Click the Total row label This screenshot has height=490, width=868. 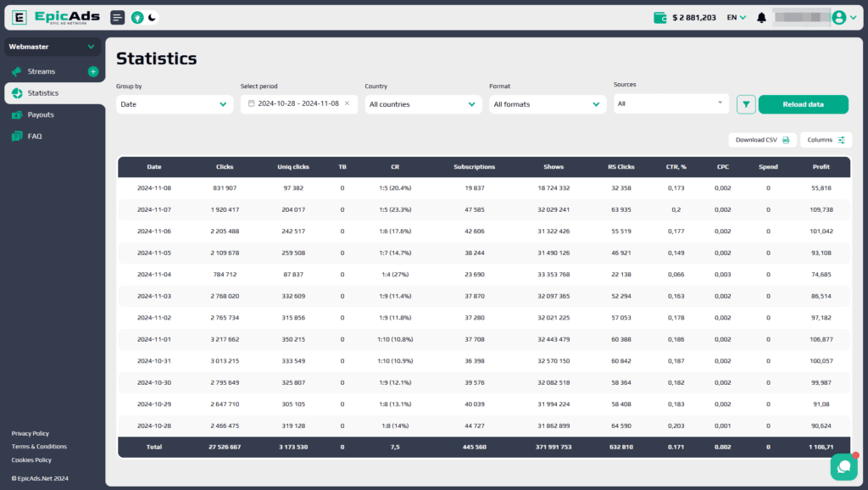(154, 447)
